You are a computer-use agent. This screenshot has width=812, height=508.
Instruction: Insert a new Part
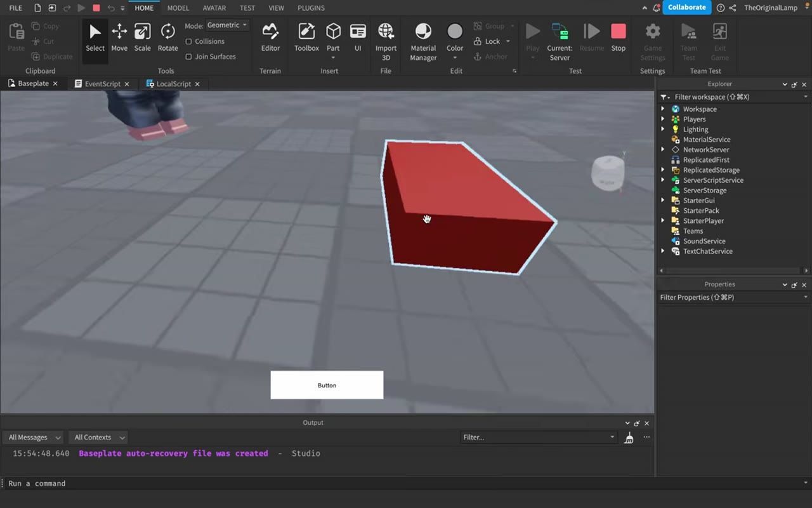click(x=333, y=32)
